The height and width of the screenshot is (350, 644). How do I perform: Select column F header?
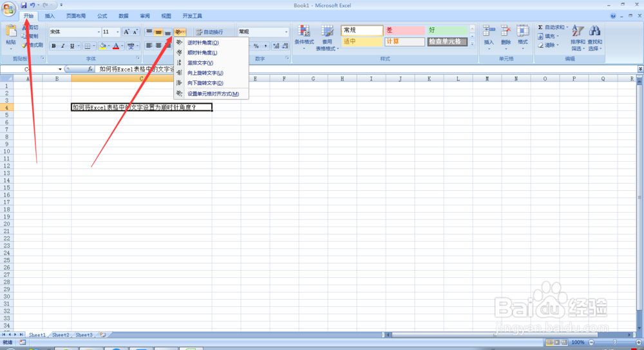coord(284,79)
